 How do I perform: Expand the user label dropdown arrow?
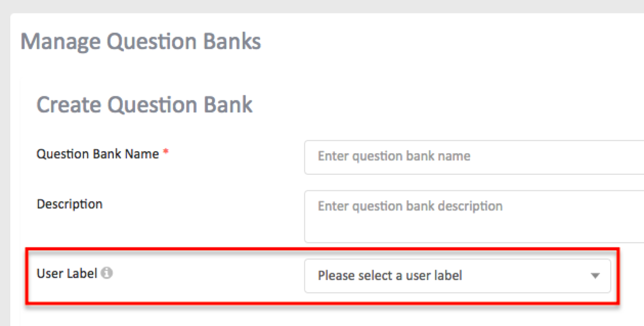(595, 276)
